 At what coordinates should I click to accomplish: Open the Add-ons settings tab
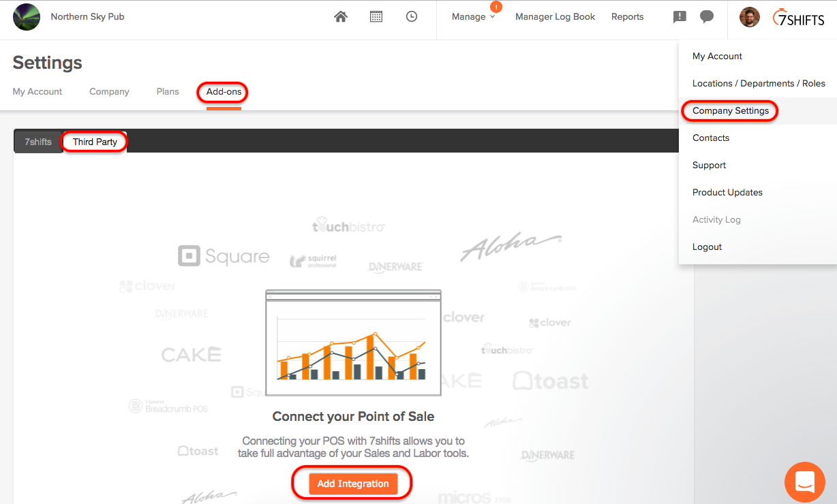(222, 91)
